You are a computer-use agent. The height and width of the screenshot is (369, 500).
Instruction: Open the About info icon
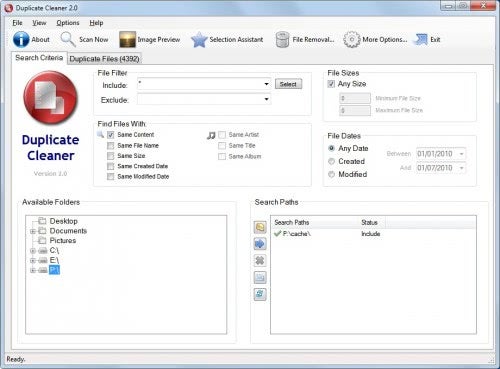(21, 39)
